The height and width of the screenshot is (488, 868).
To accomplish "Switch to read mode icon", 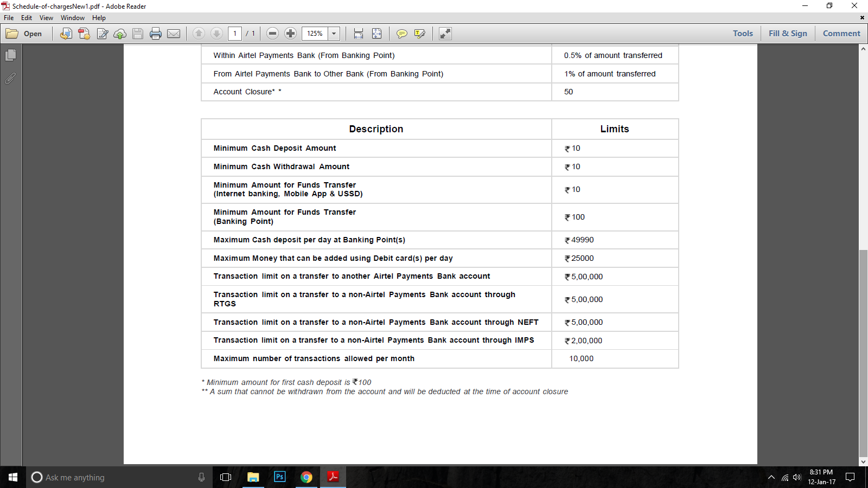I will coord(445,34).
